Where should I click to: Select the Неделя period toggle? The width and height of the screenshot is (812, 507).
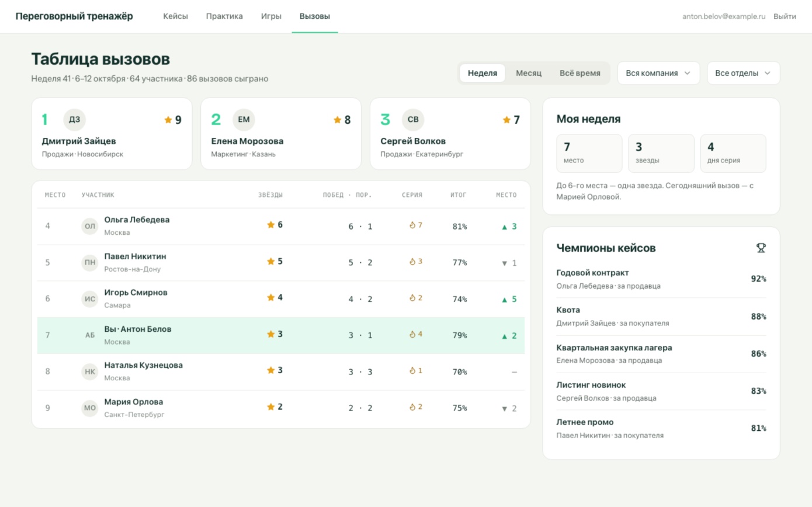483,73
